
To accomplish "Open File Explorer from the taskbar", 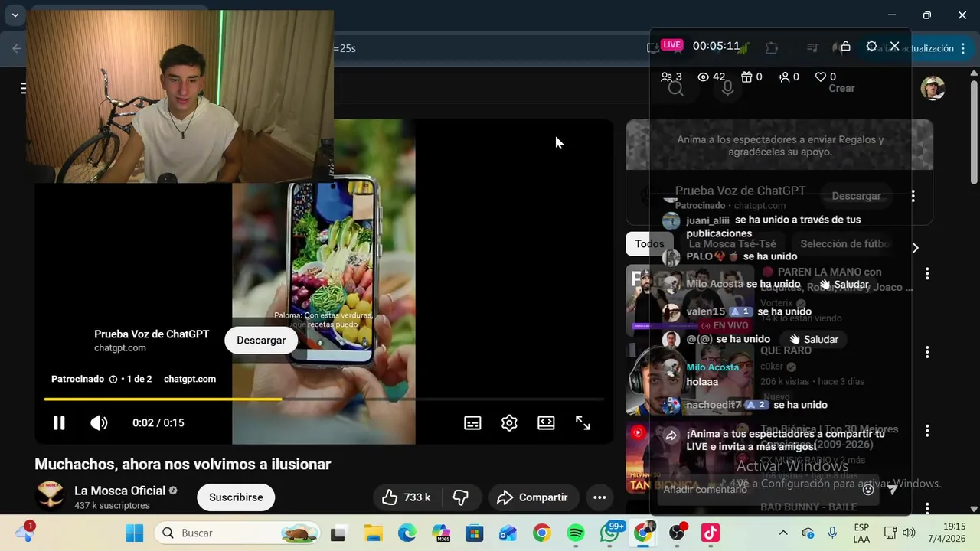I will click(x=373, y=533).
